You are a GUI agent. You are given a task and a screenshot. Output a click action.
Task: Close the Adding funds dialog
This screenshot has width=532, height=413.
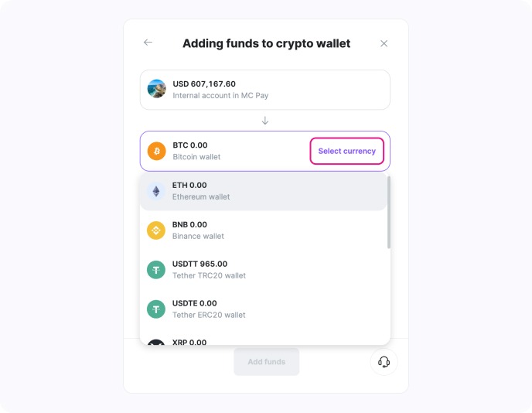[384, 43]
